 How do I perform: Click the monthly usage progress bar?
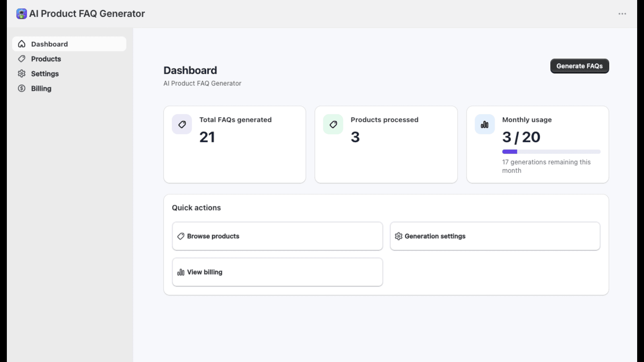tap(551, 152)
